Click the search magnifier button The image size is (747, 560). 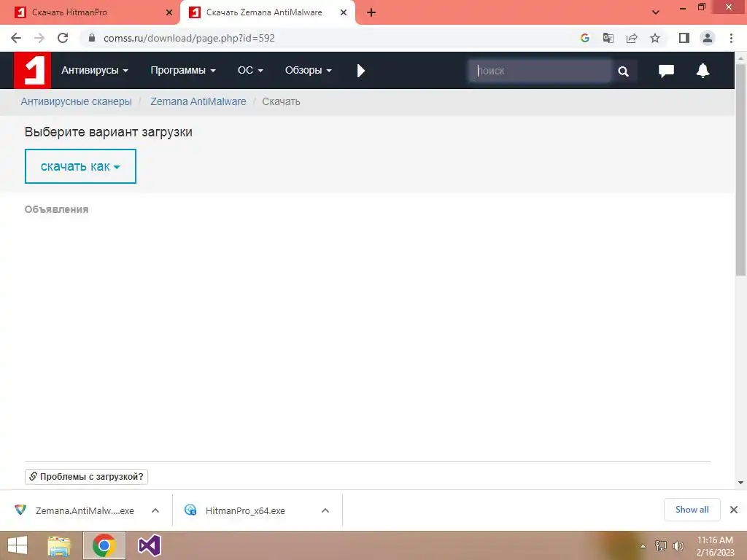coord(623,71)
